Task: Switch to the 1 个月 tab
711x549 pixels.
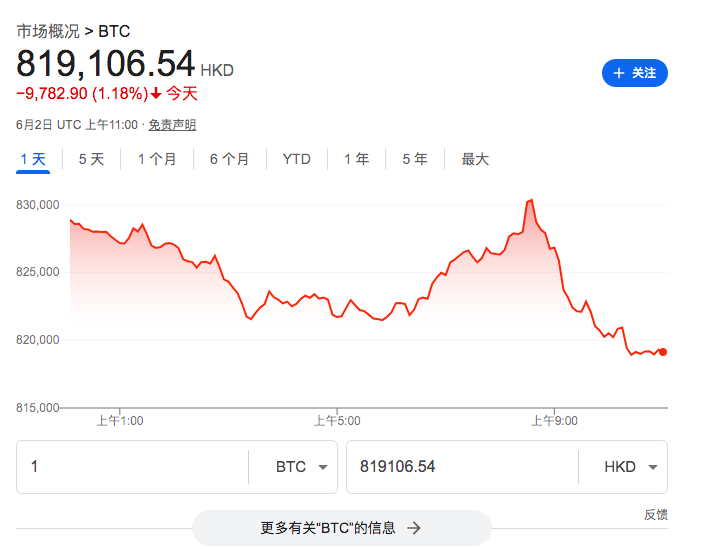Action: 157,159
